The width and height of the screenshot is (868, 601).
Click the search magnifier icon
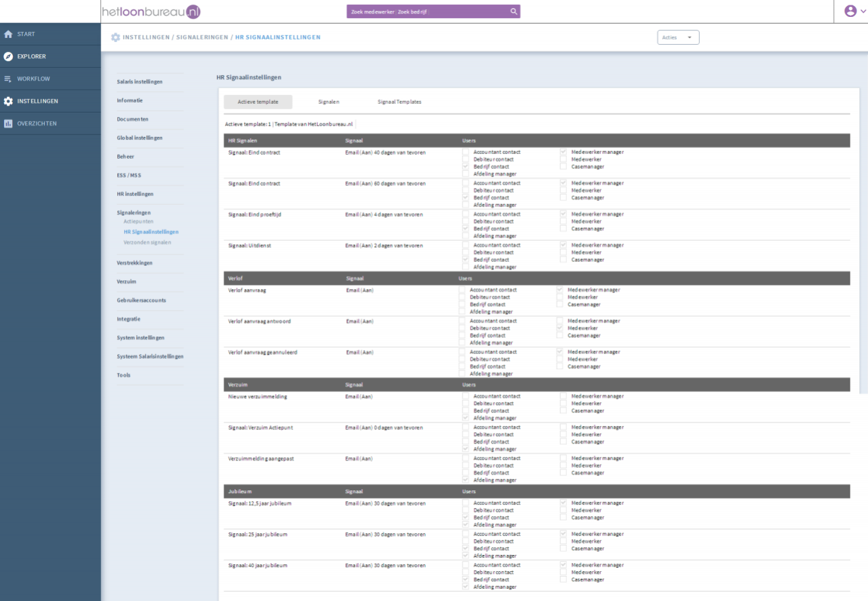coord(514,12)
